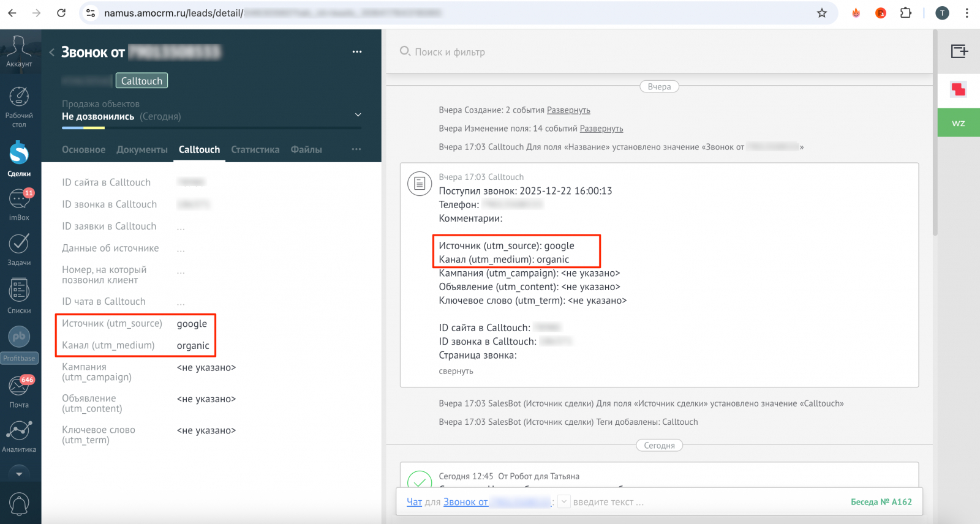Open the browser profile T avatar
Image resolution: width=980 pixels, height=524 pixels.
click(x=942, y=13)
